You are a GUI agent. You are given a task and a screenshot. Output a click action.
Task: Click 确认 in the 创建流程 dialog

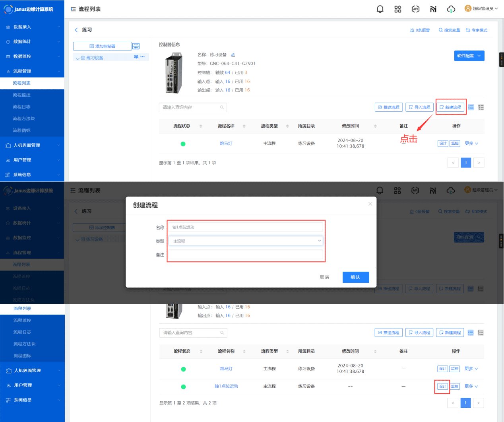[355, 277]
